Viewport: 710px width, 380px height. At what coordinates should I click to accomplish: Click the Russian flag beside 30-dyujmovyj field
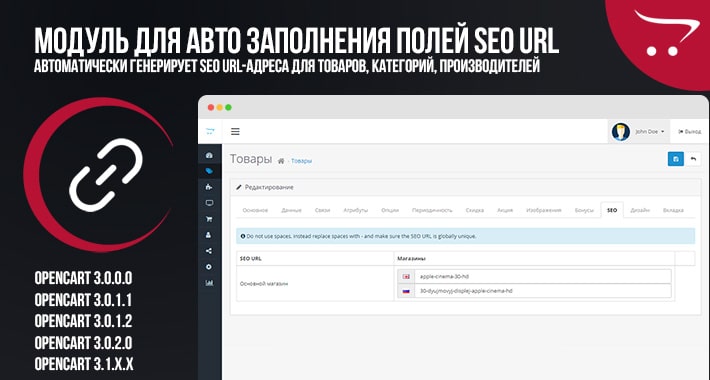406,291
